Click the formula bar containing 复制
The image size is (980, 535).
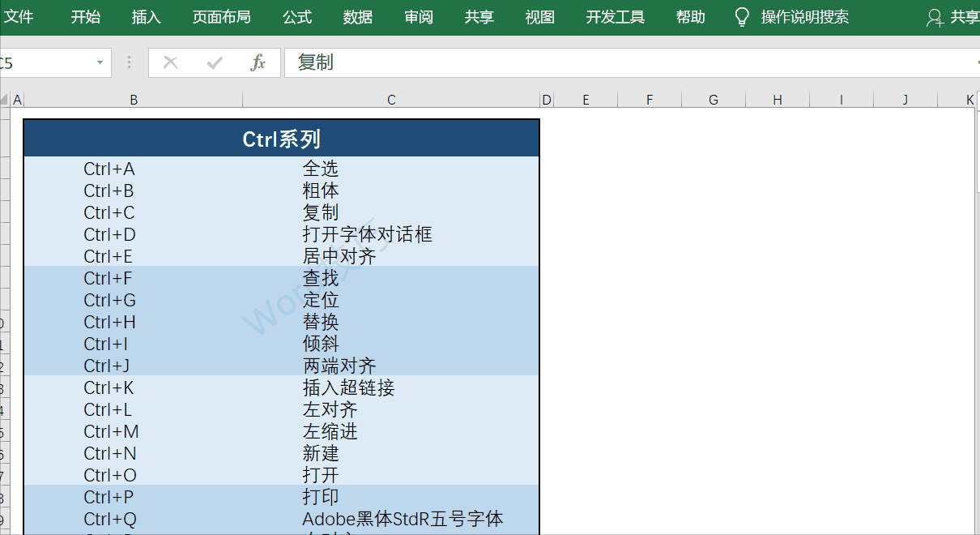point(632,62)
